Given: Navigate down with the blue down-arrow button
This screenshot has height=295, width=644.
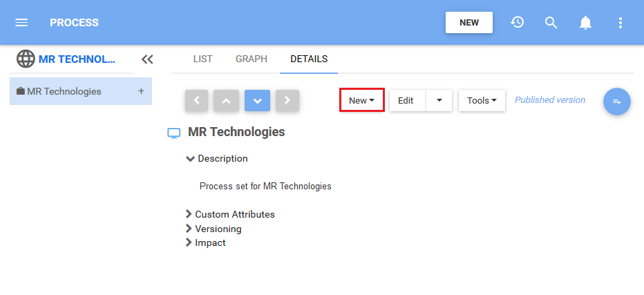Looking at the screenshot, I should coord(258,101).
